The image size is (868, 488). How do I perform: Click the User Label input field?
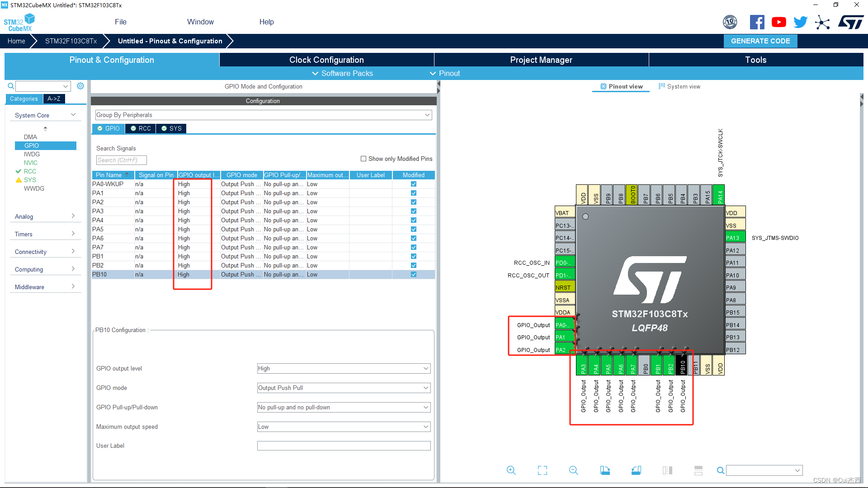click(x=344, y=446)
